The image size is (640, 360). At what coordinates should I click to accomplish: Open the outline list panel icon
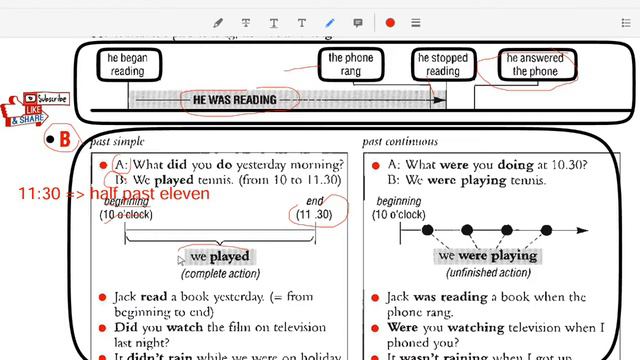626,23
